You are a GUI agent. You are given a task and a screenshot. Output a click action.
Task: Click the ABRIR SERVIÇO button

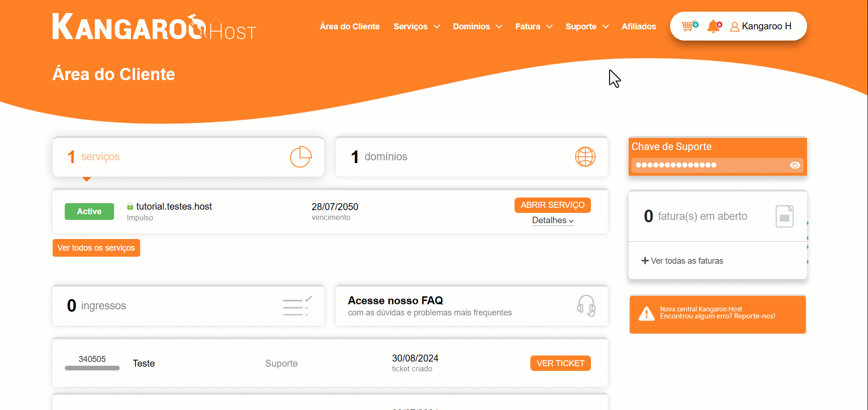[x=553, y=205]
